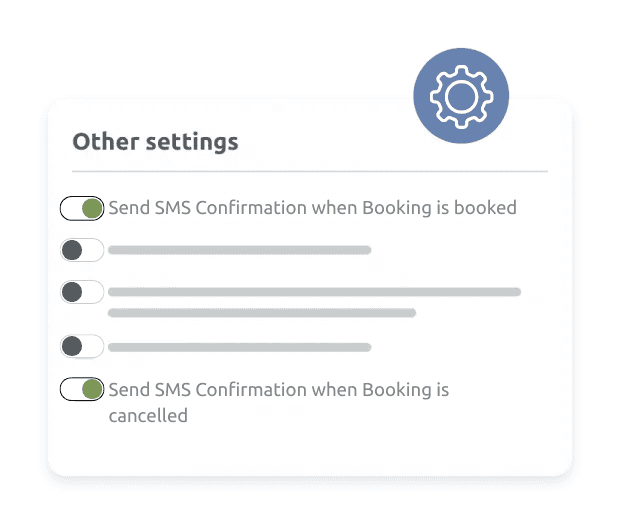
Task: Enable the fourth toggle in the settings list
Action: click(x=82, y=347)
